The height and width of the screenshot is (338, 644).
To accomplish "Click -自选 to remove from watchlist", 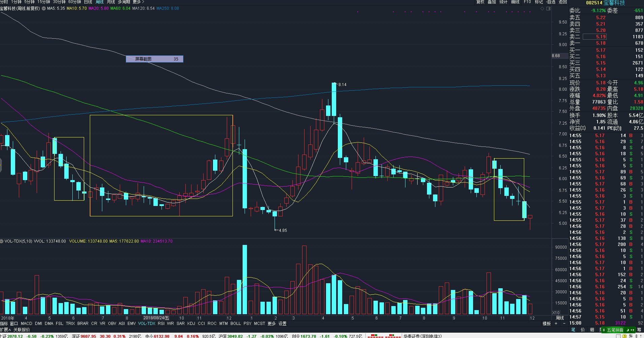I will tap(550, 2).
